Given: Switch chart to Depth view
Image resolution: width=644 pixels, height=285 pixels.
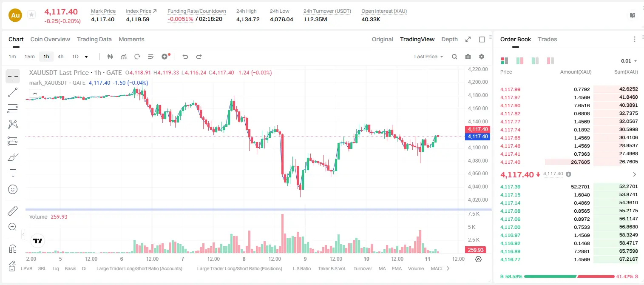Looking at the screenshot, I should coord(449,39).
